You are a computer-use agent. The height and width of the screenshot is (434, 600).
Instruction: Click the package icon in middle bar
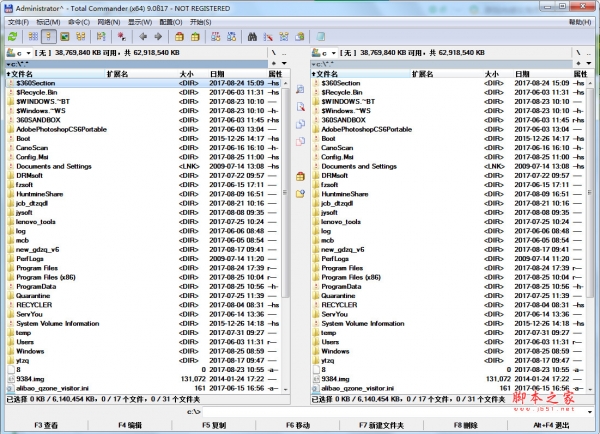click(x=300, y=176)
